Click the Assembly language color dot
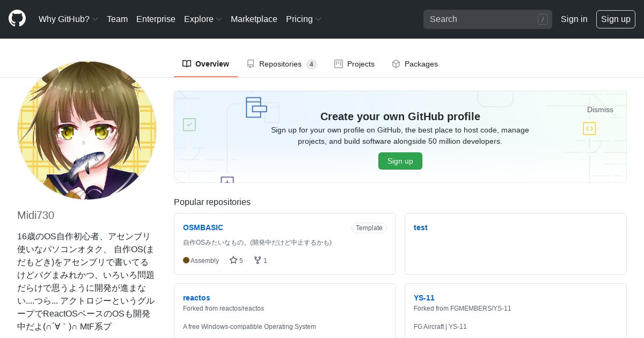The image size is (644, 338). pyautogui.click(x=186, y=260)
